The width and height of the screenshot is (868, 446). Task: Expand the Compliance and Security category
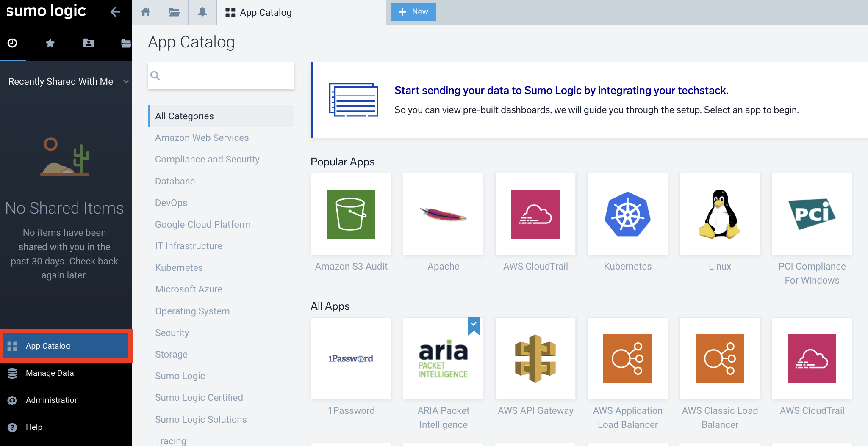(x=207, y=159)
